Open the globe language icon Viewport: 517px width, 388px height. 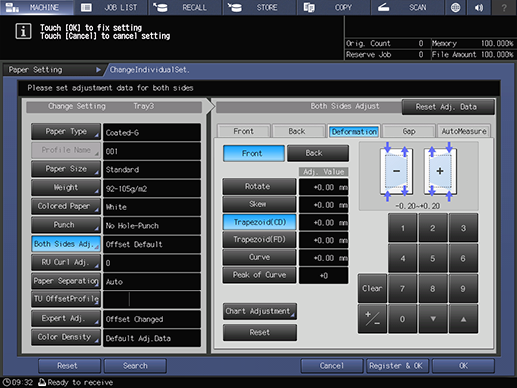tap(455, 7)
